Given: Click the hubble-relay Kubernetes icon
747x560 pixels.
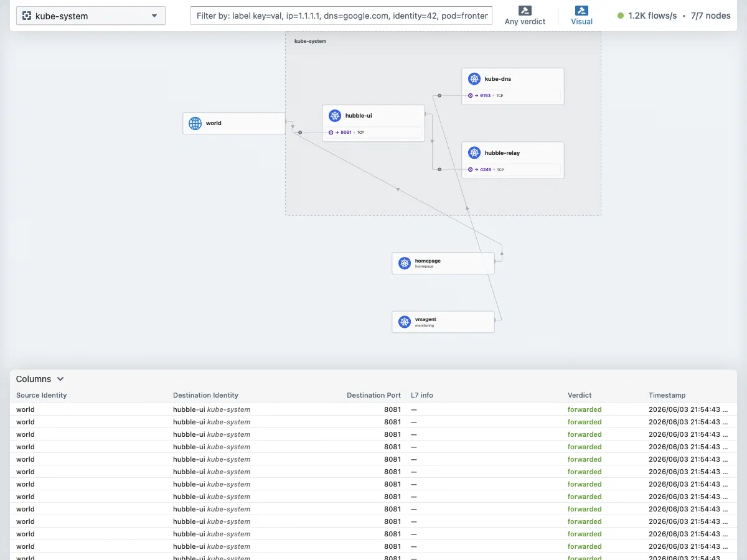Looking at the screenshot, I should [x=474, y=153].
